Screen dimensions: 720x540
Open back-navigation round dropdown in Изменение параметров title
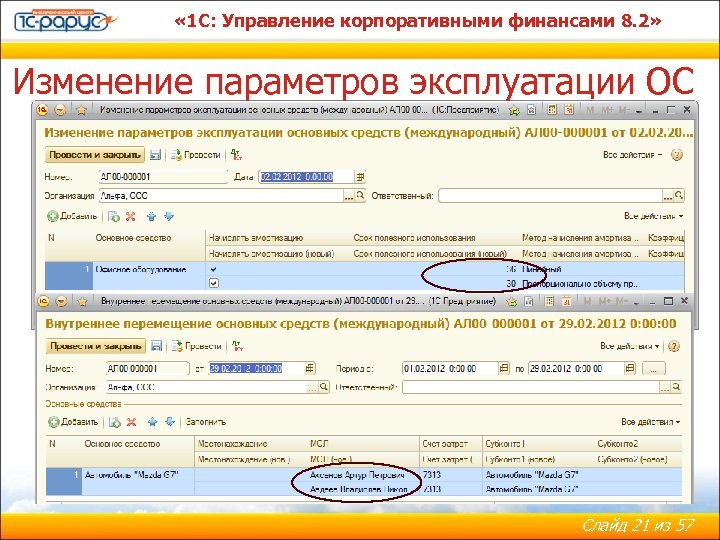(x=60, y=110)
